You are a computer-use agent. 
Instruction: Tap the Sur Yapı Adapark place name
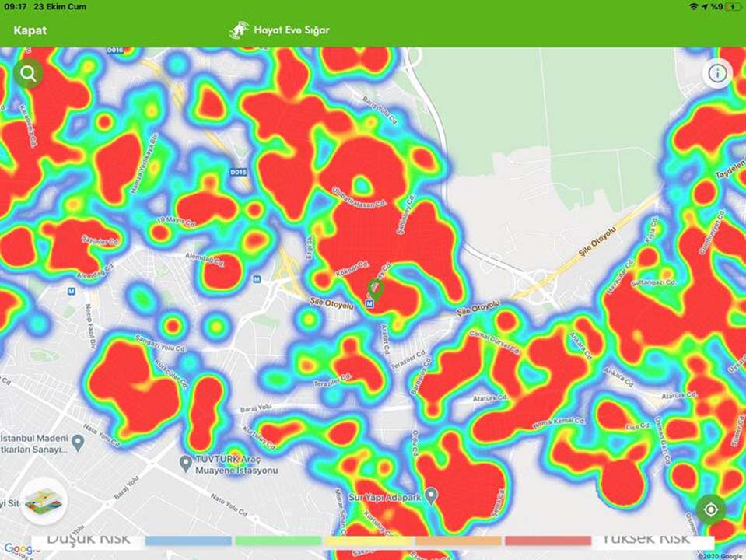pos(385,498)
